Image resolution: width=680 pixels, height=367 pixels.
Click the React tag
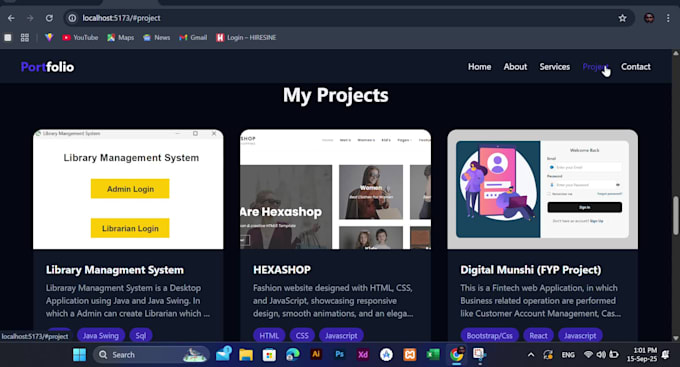pyautogui.click(x=538, y=335)
